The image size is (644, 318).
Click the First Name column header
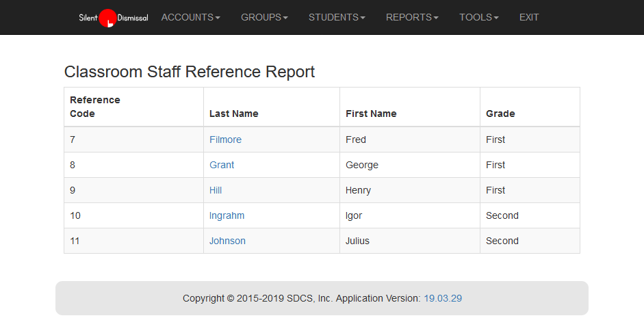pyautogui.click(x=371, y=114)
